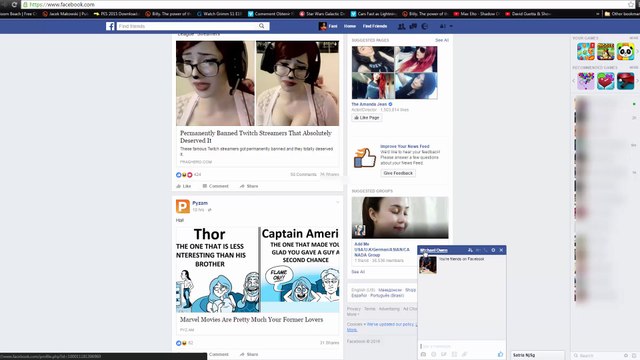Show previous recommended games arrow
640x360 pixels.
coord(573,81)
